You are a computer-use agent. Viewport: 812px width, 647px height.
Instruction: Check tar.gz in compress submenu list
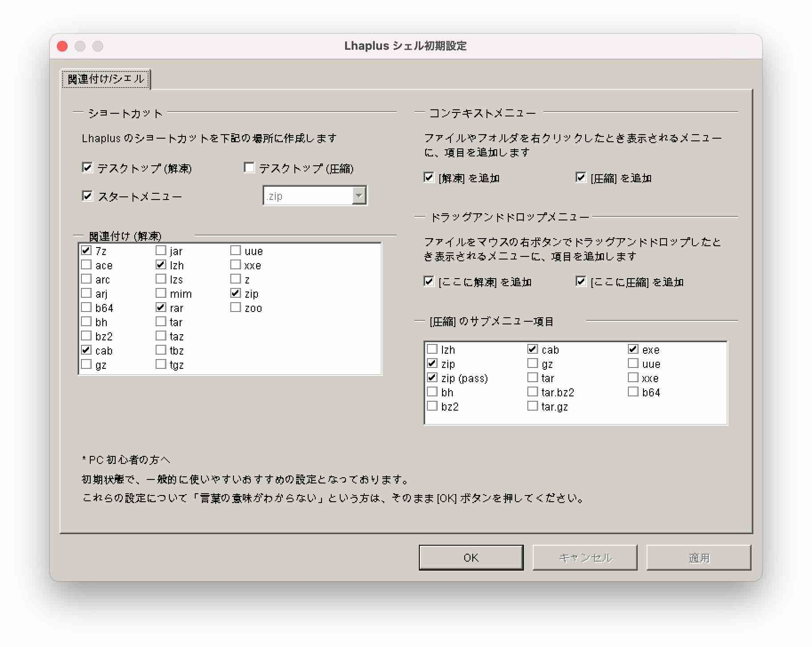533,406
